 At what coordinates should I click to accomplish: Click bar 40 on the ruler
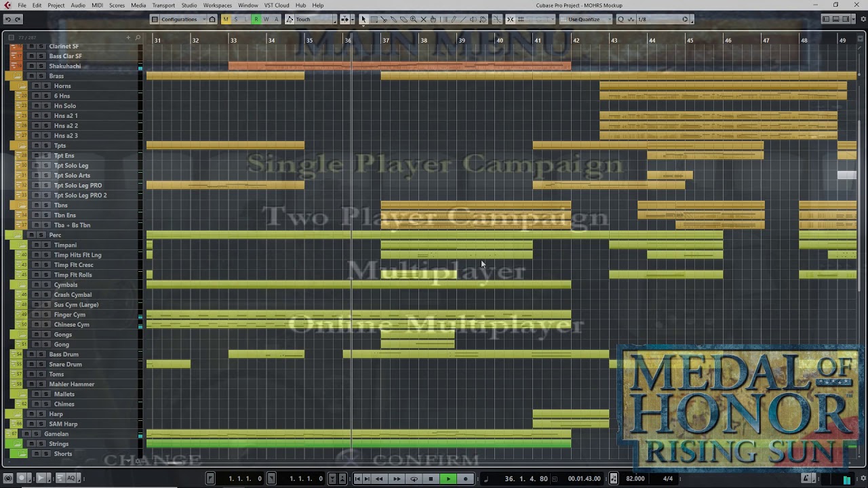[x=500, y=41]
